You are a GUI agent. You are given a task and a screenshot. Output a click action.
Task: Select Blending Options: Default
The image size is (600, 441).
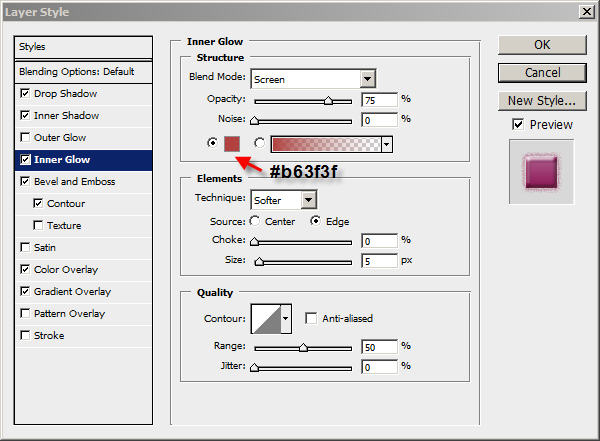tap(83, 72)
